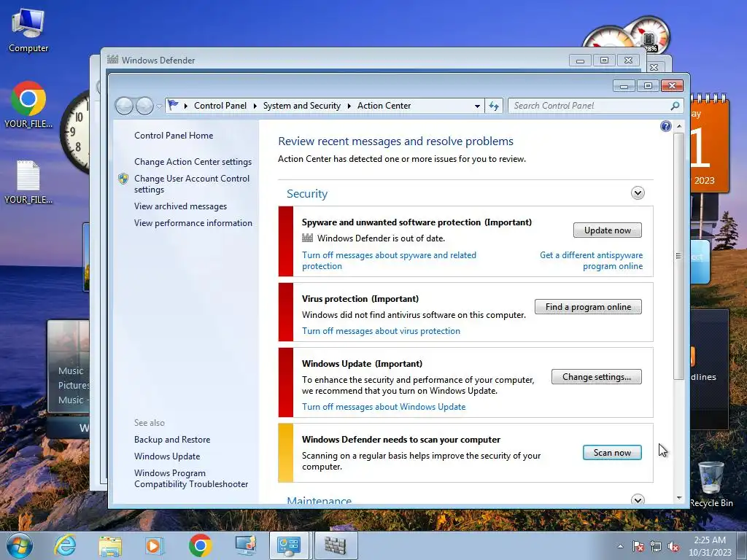
Task: Select the Chrome YOUR_FILE desktop shortcut
Action: coord(28,105)
